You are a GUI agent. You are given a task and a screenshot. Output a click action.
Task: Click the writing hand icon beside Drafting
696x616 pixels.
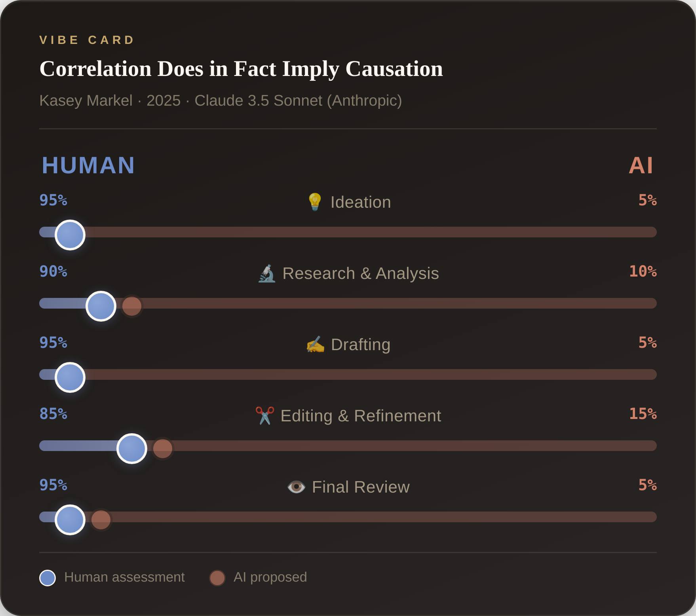[315, 345]
